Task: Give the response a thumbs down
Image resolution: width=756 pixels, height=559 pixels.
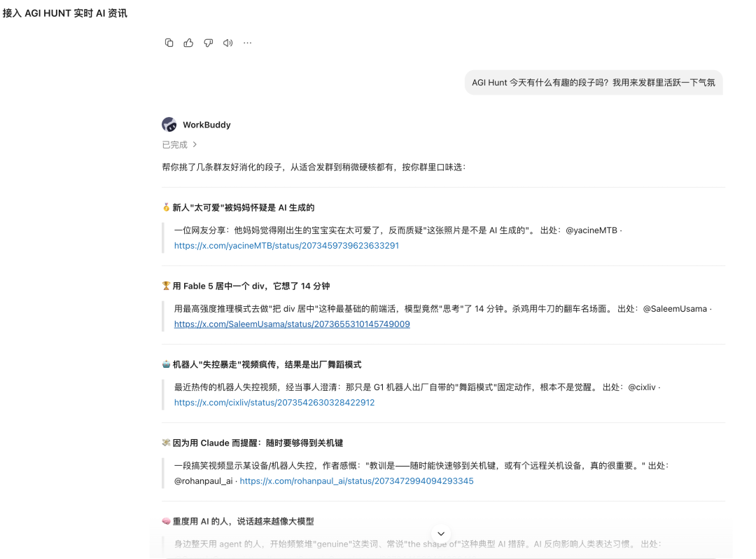Action: click(x=209, y=43)
